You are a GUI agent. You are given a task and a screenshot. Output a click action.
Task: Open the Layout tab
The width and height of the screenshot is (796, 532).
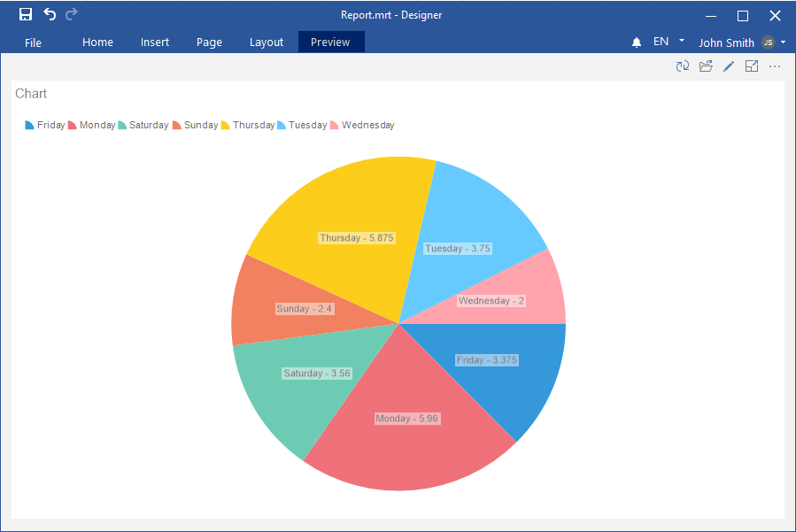click(267, 42)
